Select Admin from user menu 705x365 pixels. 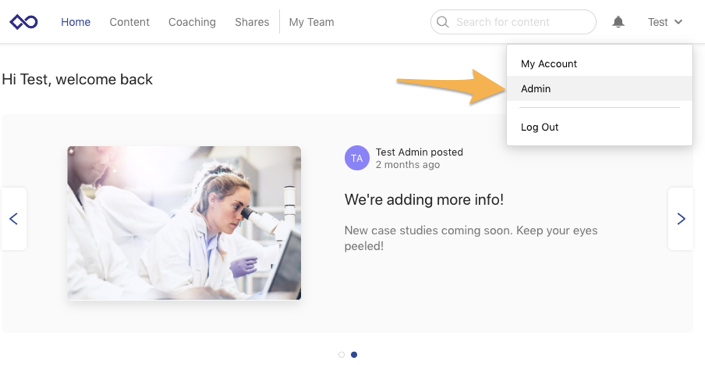[x=599, y=89]
